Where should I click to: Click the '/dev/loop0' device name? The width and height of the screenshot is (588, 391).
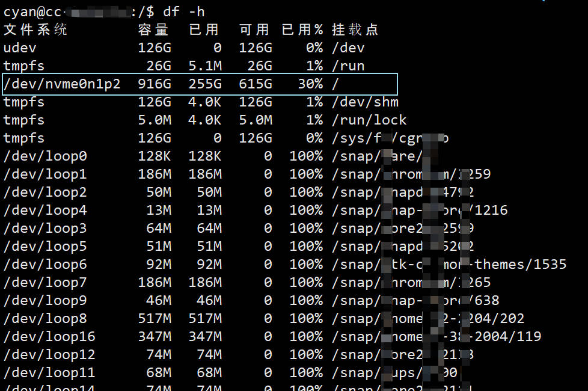point(45,156)
